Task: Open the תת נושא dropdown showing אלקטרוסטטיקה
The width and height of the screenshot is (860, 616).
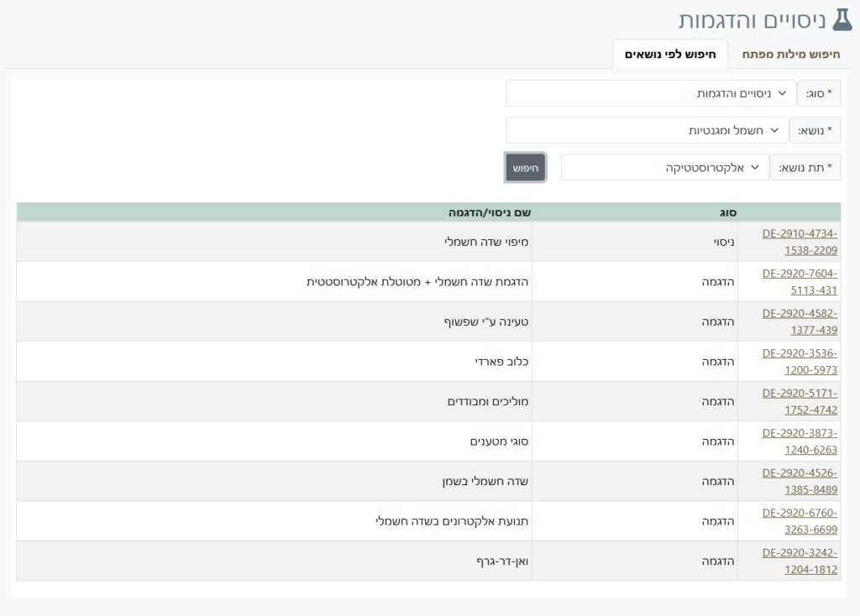Action: click(x=664, y=167)
